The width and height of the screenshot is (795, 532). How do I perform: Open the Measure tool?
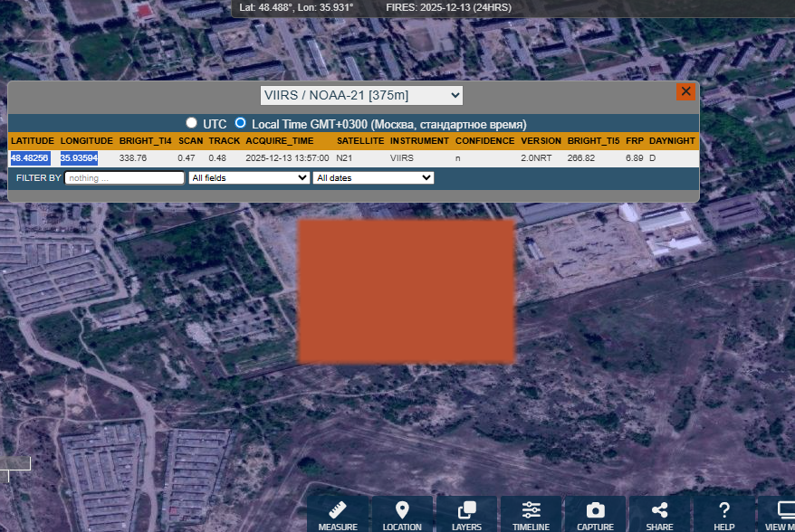pyautogui.click(x=338, y=512)
